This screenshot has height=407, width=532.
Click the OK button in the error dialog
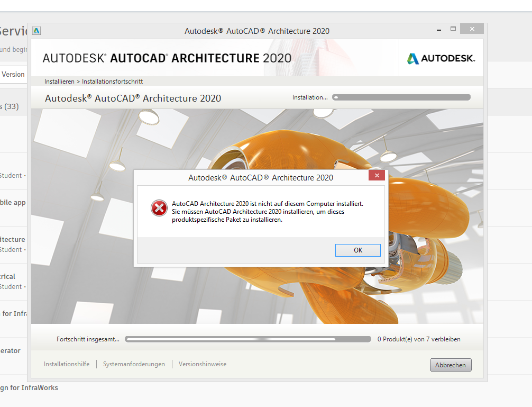tap(357, 250)
